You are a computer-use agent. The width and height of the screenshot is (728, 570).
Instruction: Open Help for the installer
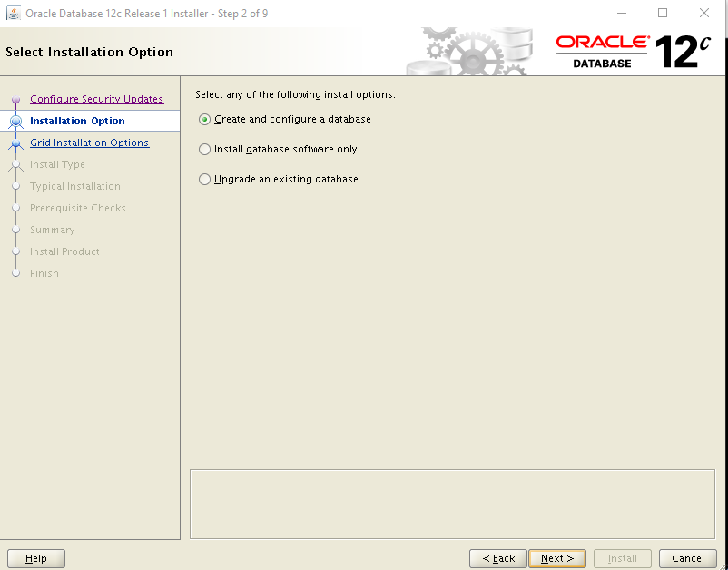tap(36, 558)
